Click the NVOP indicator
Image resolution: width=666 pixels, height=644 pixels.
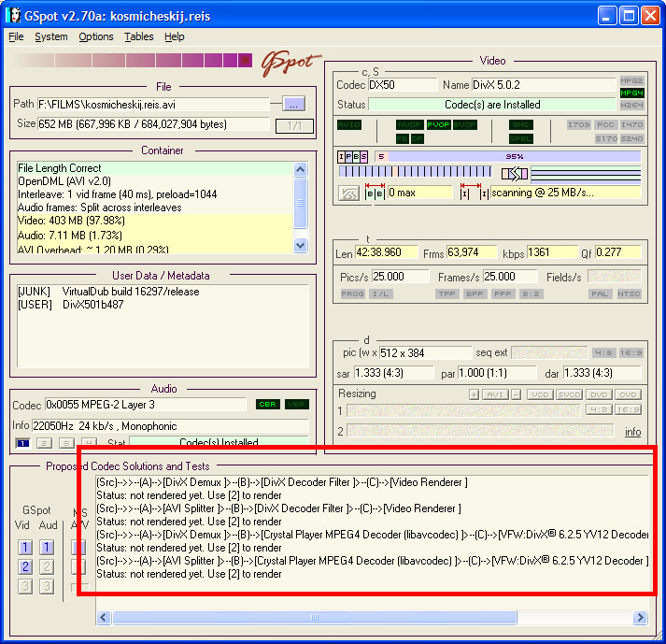[x=409, y=124]
